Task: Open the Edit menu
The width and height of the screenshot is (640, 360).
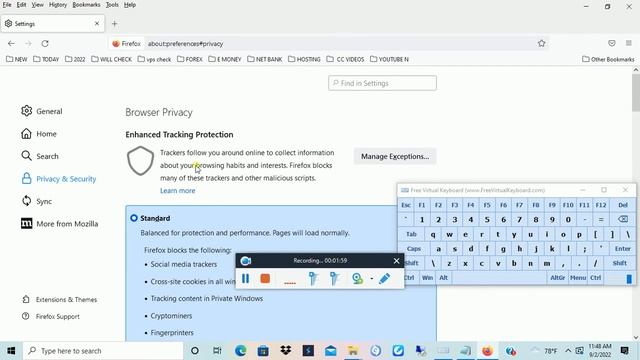Action: [x=21, y=5]
